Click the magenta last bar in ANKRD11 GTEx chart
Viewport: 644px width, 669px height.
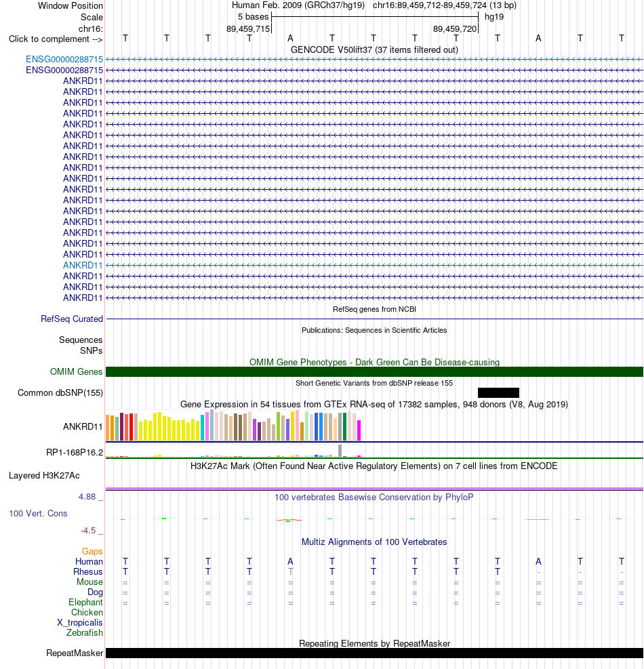(x=359, y=430)
